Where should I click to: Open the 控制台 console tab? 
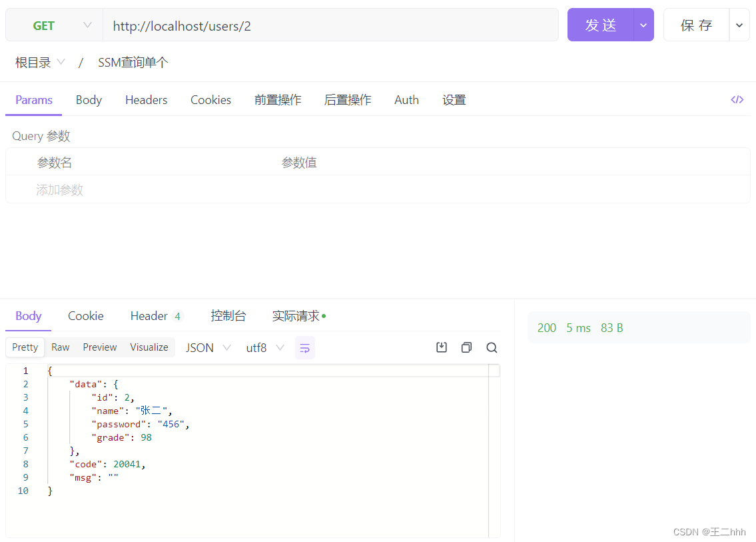(228, 316)
